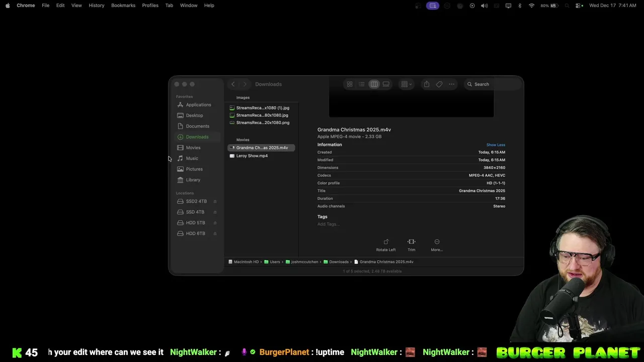
Task: Select StreamsReca...x1080 (1).jpg file
Action: 261,108
